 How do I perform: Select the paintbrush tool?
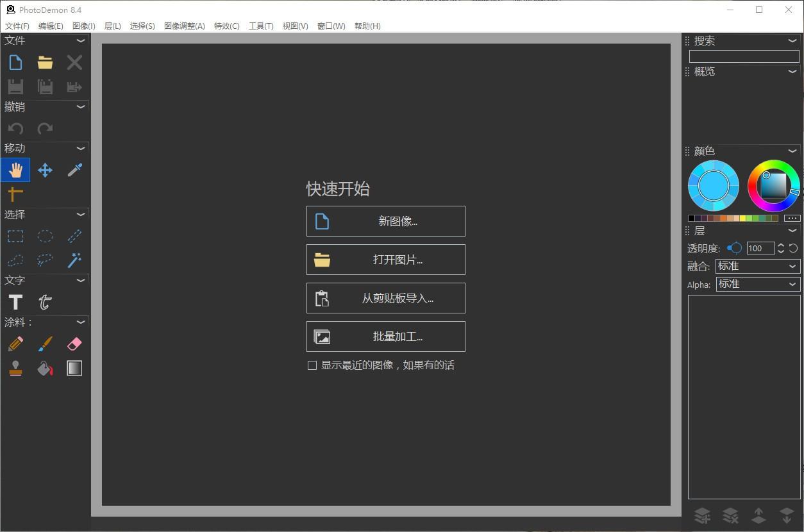tap(45, 344)
